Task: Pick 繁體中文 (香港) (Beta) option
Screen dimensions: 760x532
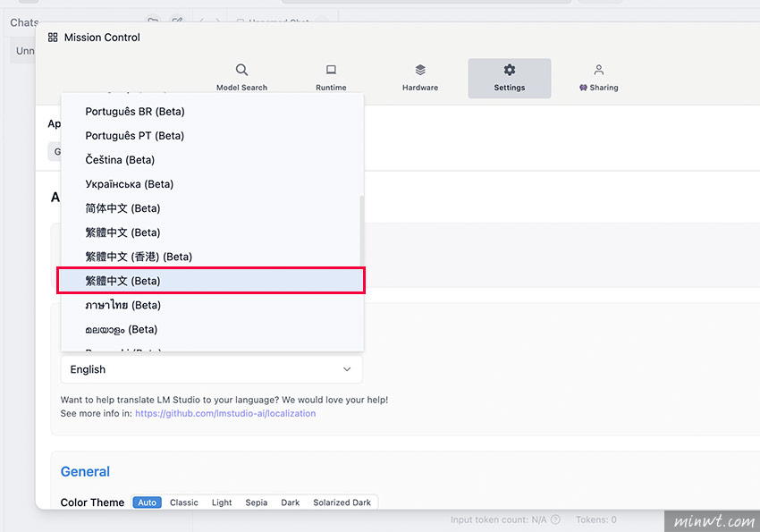Action: tap(212, 257)
